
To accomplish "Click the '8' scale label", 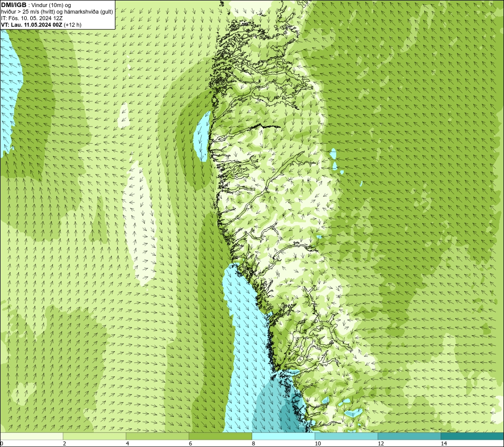I will (254, 443).
